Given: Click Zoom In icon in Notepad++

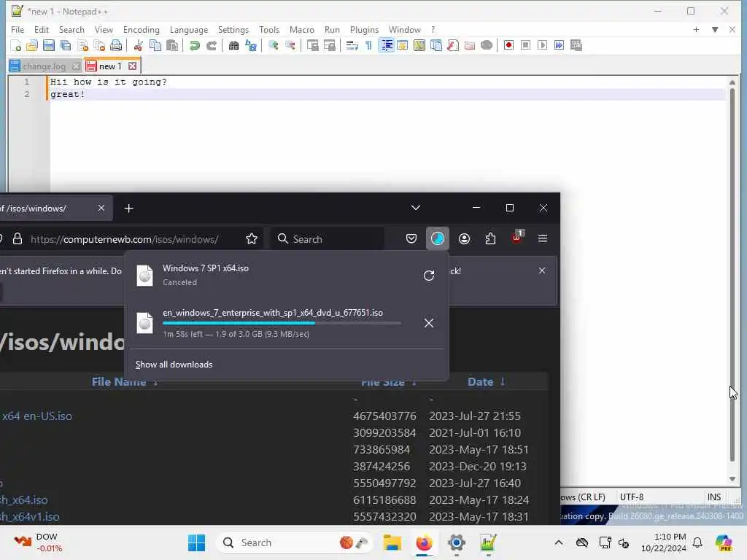Looking at the screenshot, I should (x=274, y=45).
